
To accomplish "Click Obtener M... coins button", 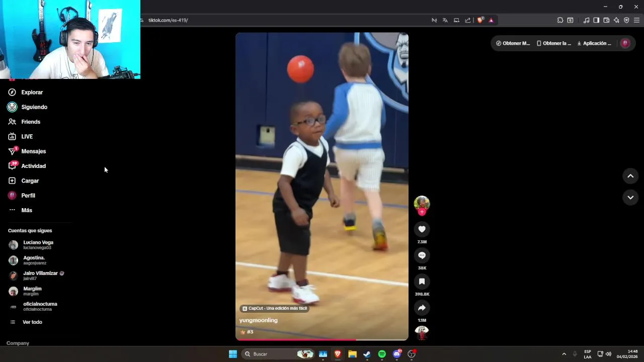I will click(x=513, y=43).
